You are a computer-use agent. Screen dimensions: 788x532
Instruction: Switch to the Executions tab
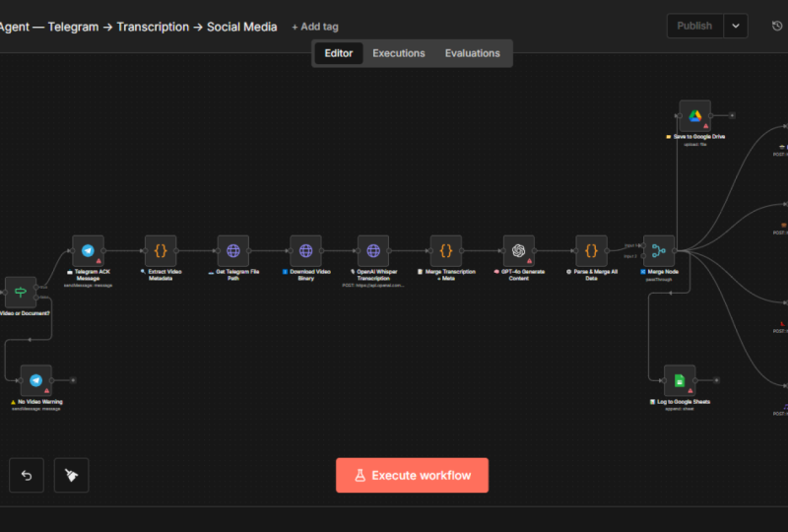coord(399,53)
